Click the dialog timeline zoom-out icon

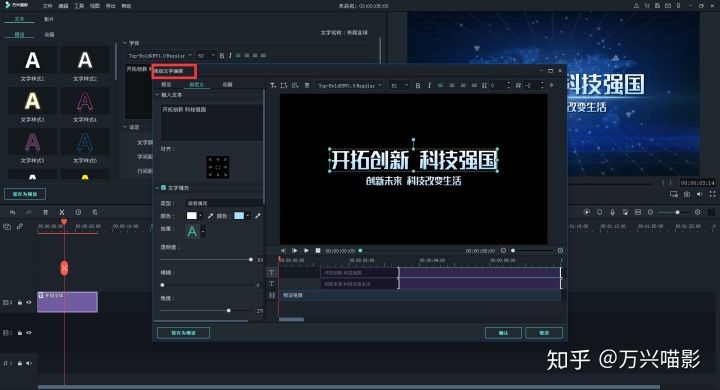(x=503, y=251)
